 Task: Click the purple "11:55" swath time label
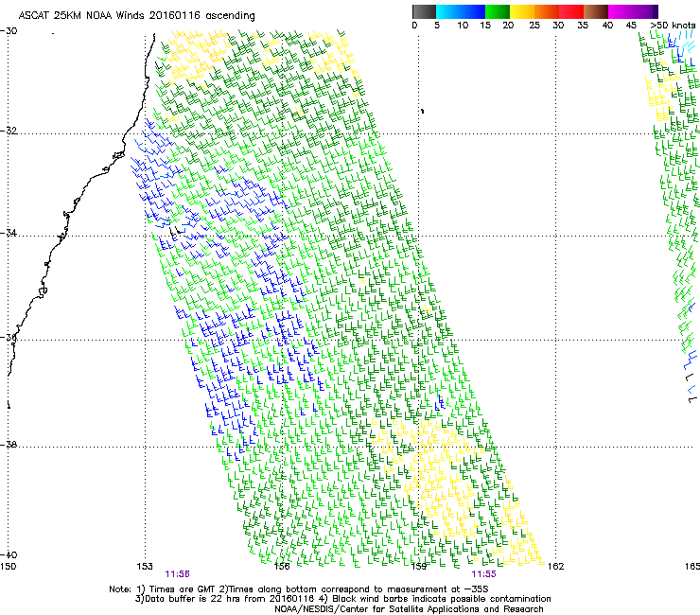pyautogui.click(x=484, y=574)
